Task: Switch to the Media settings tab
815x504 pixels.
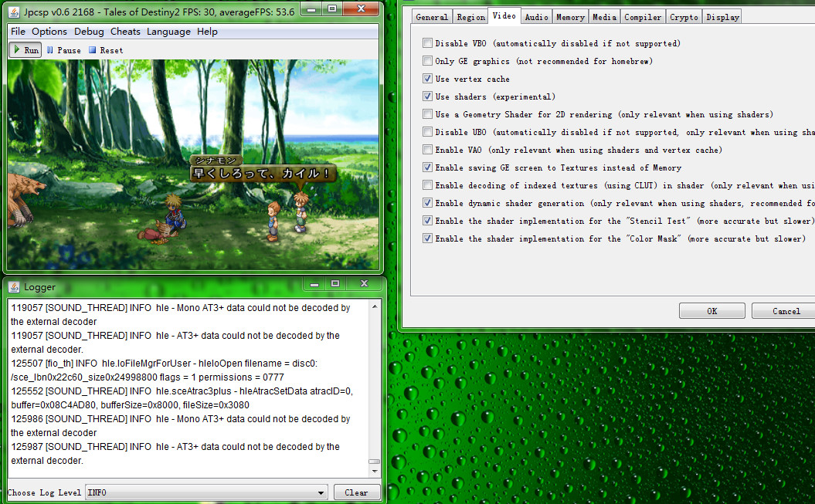Action: click(604, 17)
